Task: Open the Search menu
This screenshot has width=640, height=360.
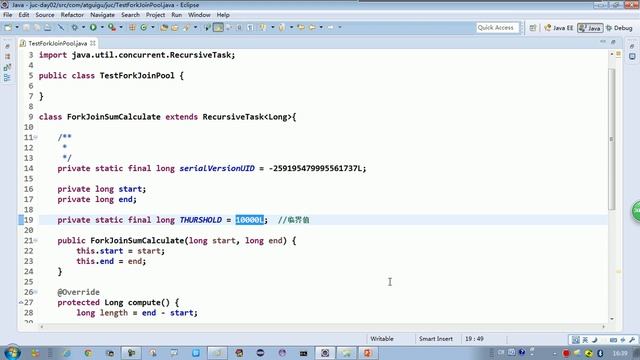Action: coord(130,15)
